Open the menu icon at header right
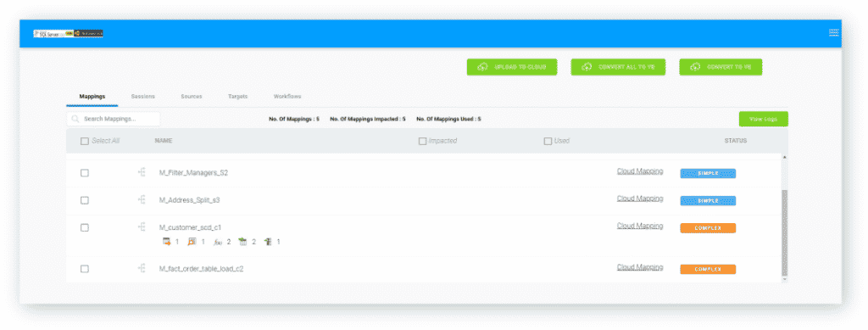 coord(834,33)
